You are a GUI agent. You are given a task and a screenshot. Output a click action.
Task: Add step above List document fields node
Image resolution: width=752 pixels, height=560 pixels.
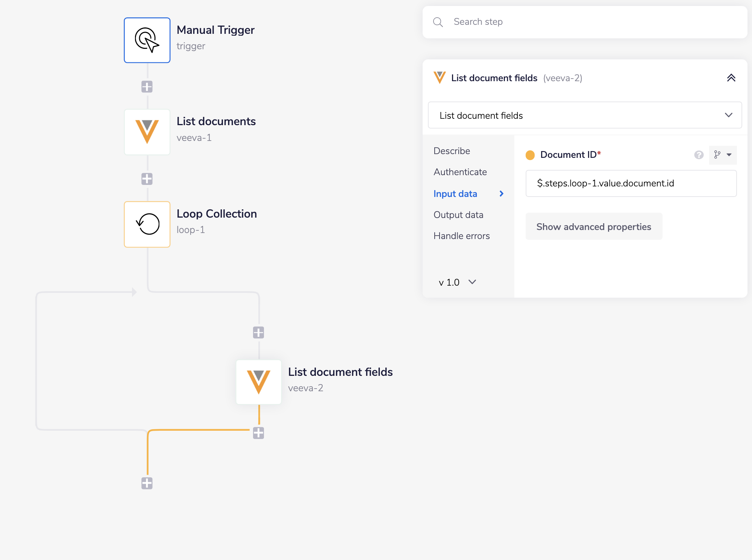click(x=258, y=332)
